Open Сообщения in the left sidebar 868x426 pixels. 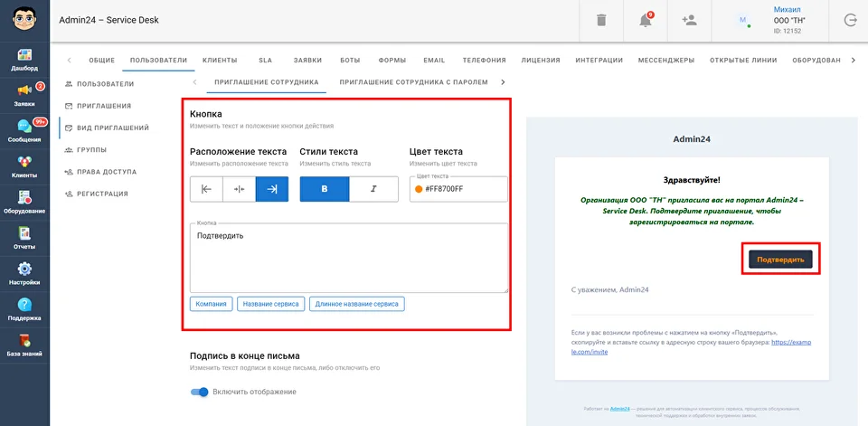pyautogui.click(x=24, y=131)
